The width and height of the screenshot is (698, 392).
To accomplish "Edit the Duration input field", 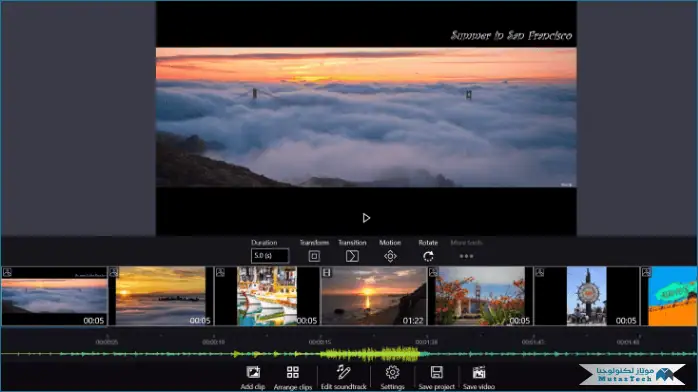I will [x=270, y=256].
